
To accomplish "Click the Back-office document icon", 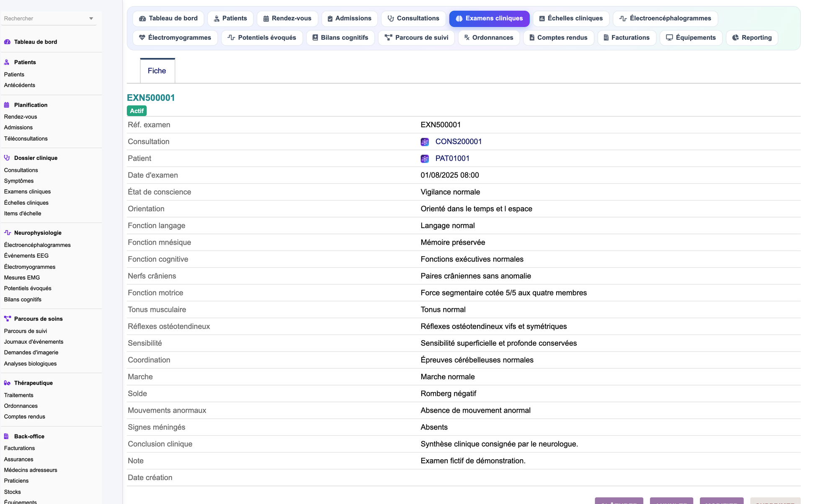I will click(6, 436).
